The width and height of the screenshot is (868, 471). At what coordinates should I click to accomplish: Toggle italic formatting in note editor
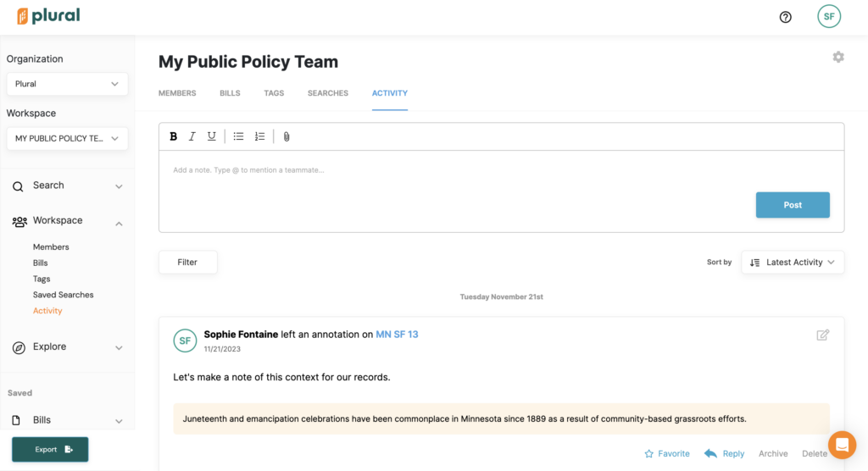click(192, 136)
